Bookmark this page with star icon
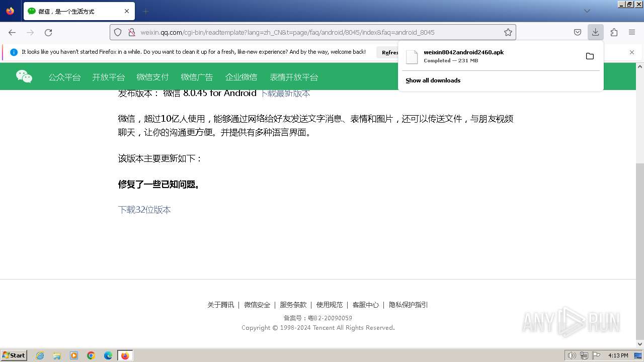 508,32
